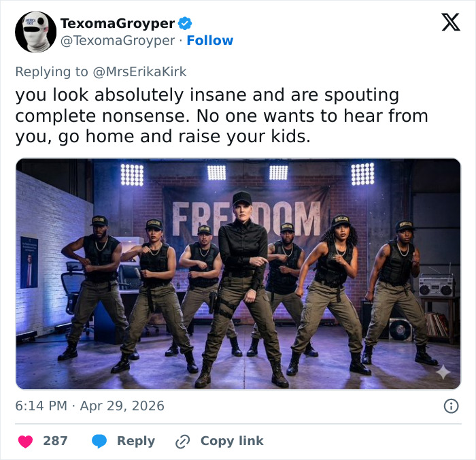Click the blue reply speech bubble icon

(x=99, y=441)
